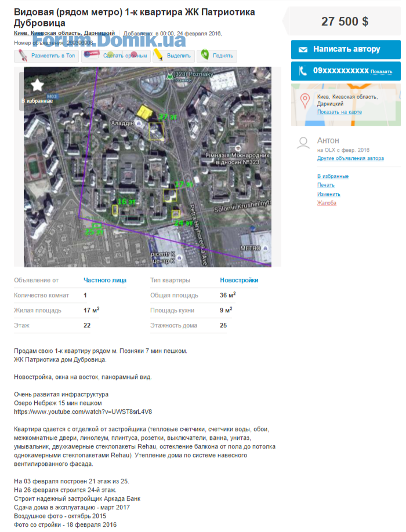Click Сделать срочным button
Viewport: 406px width, 532px height.
[116, 56]
